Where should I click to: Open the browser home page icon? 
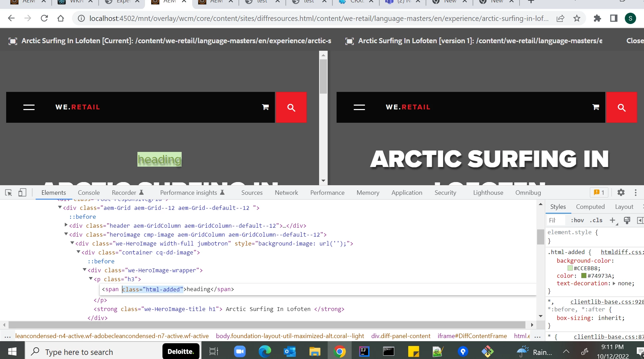[x=61, y=18]
